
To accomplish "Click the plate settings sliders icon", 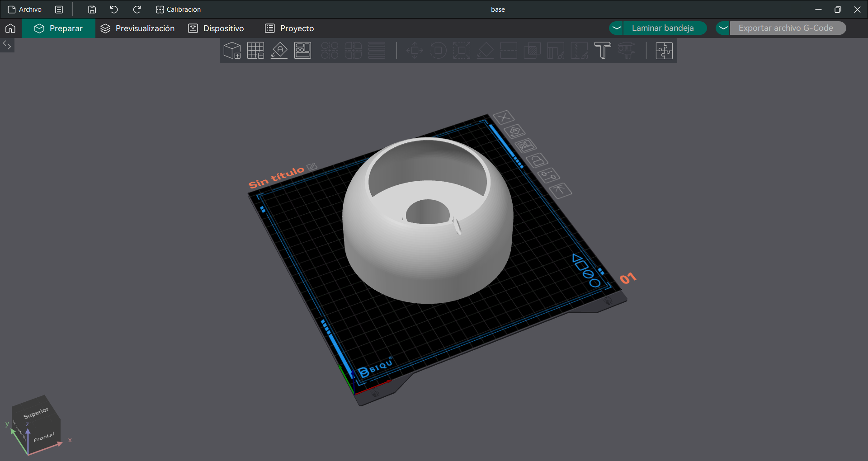I will [x=548, y=175].
